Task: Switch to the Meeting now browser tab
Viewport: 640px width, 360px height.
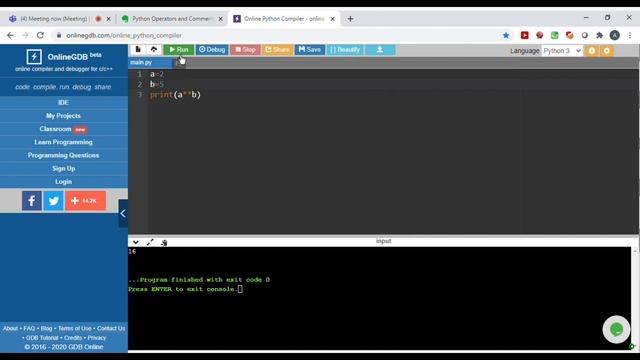Action: point(53,19)
